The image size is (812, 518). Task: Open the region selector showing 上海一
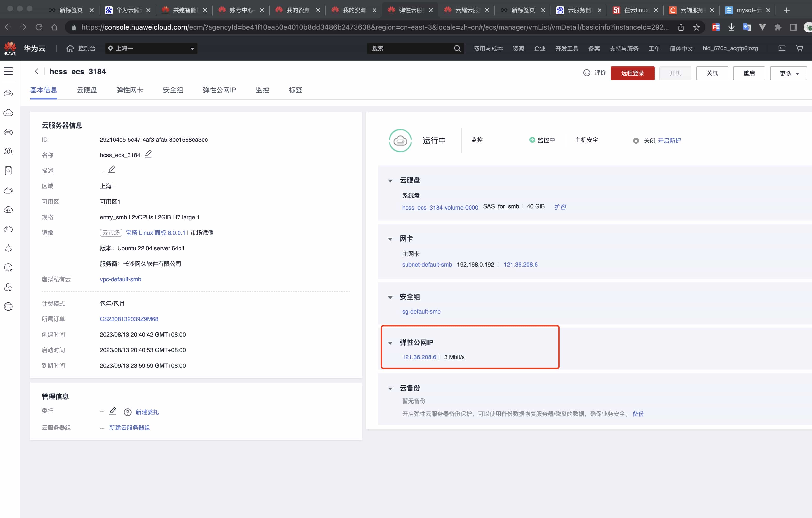[151, 48]
